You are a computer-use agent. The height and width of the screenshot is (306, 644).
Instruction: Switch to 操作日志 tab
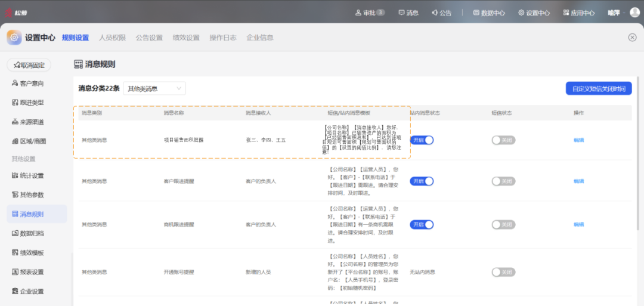(223, 38)
